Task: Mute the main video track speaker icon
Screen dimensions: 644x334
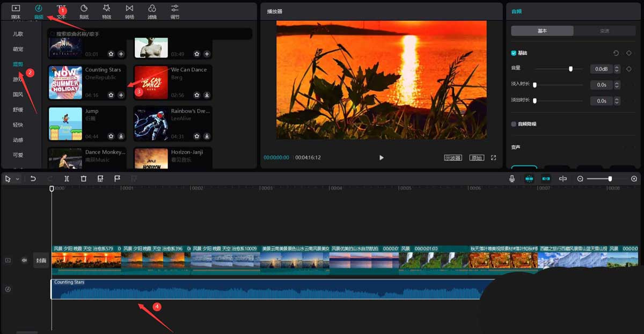Action: tap(24, 260)
